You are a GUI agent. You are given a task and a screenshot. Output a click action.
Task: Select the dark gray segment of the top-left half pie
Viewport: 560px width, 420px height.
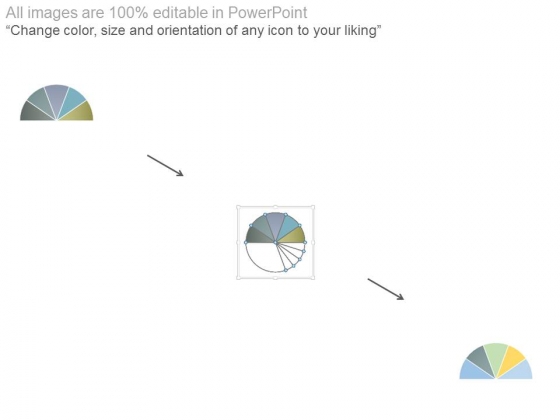pyautogui.click(x=34, y=113)
